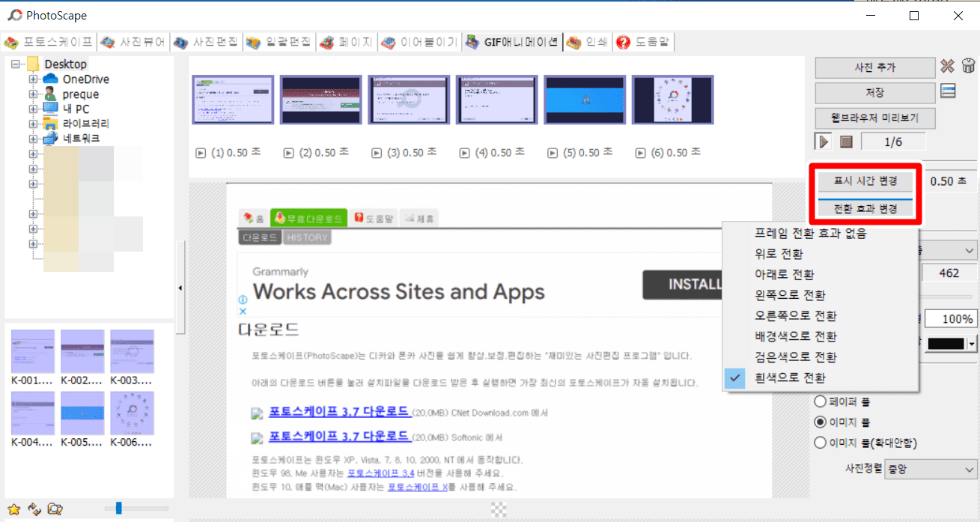Click the 전환 효과 변경 button
The height and width of the screenshot is (522, 980).
865,208
